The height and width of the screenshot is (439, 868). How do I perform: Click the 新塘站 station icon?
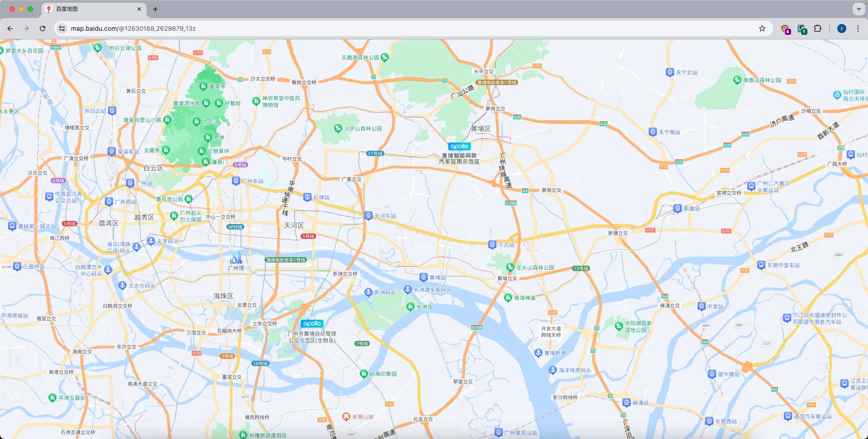677,209
